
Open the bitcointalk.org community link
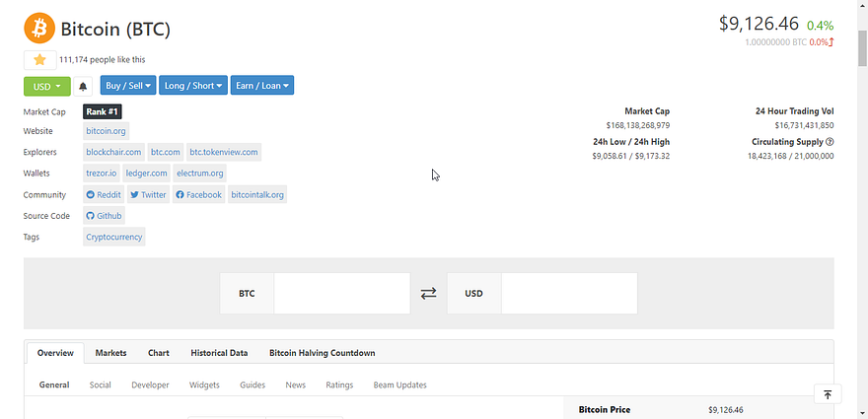[257, 195]
